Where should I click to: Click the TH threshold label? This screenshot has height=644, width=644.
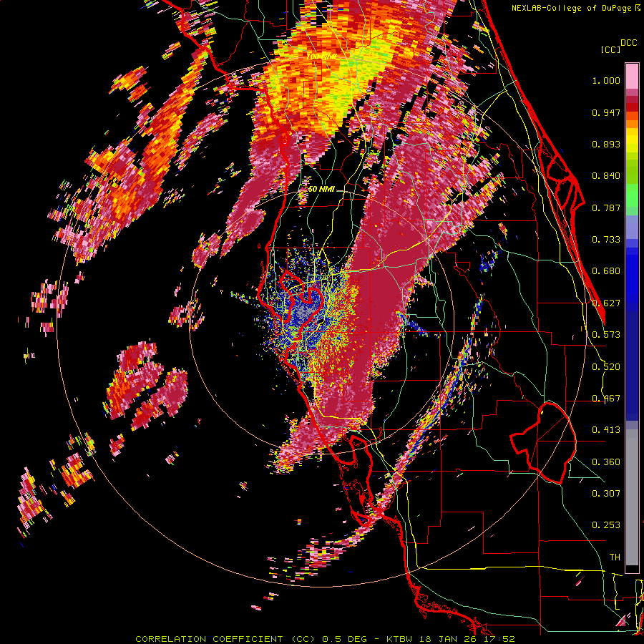click(x=615, y=557)
